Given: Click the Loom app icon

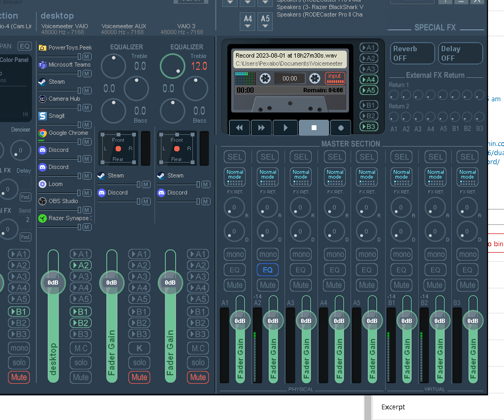Looking at the screenshot, I should 43,184.
